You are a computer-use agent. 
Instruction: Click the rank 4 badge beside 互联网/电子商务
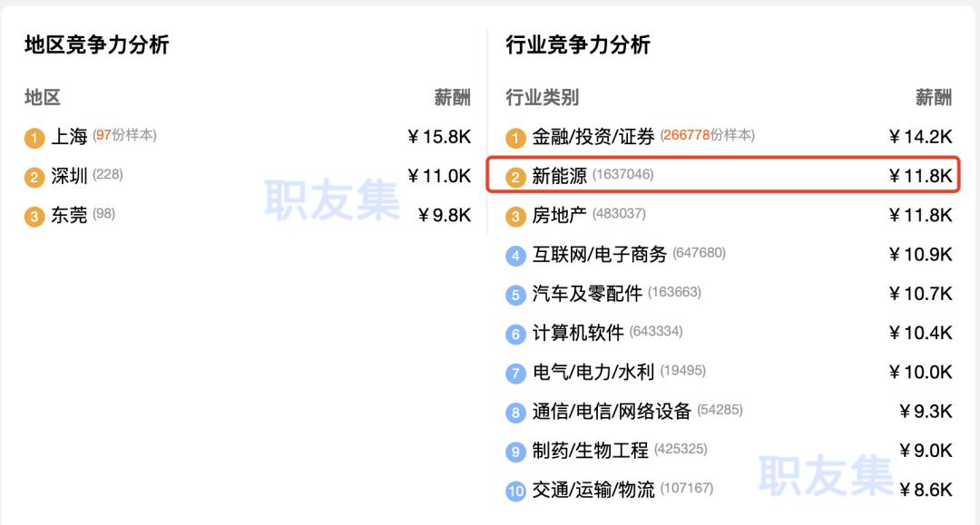(515, 257)
